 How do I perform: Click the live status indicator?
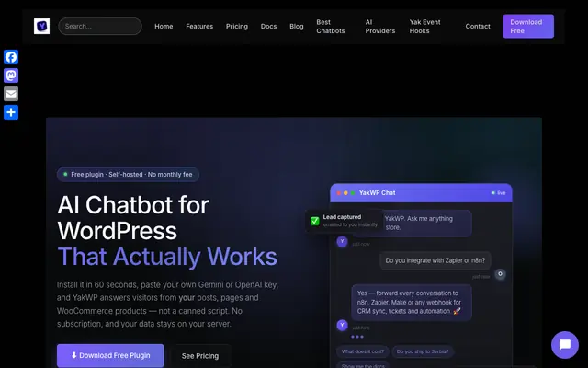(498, 193)
